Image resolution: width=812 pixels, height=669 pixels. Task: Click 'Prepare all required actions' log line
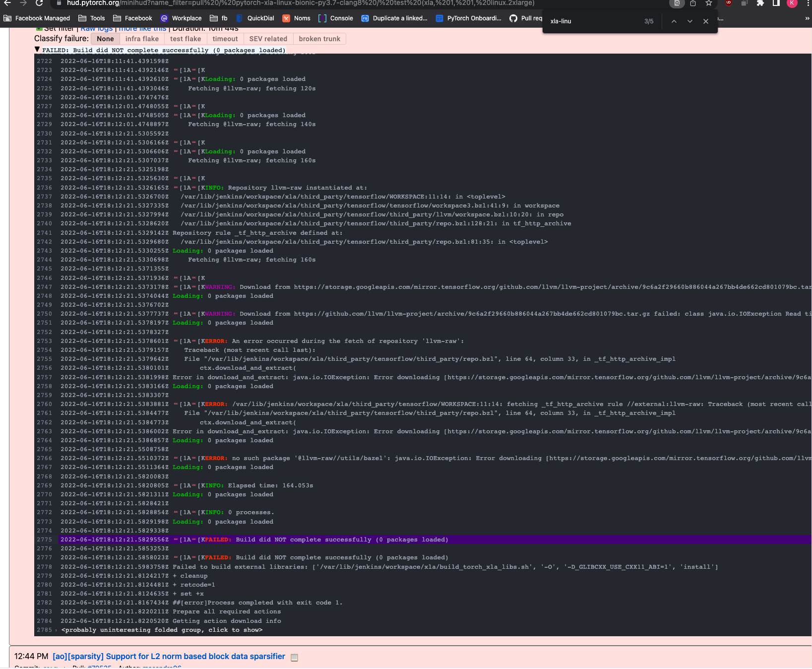[227, 611]
